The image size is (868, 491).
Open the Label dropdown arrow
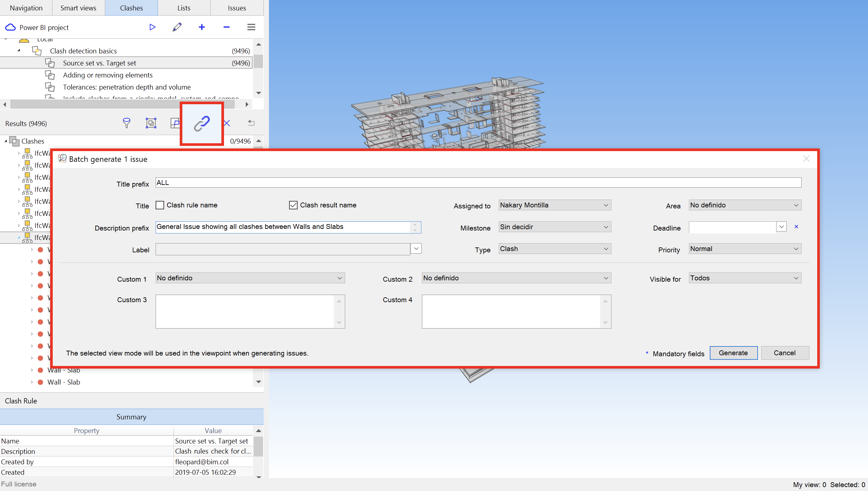(416, 249)
